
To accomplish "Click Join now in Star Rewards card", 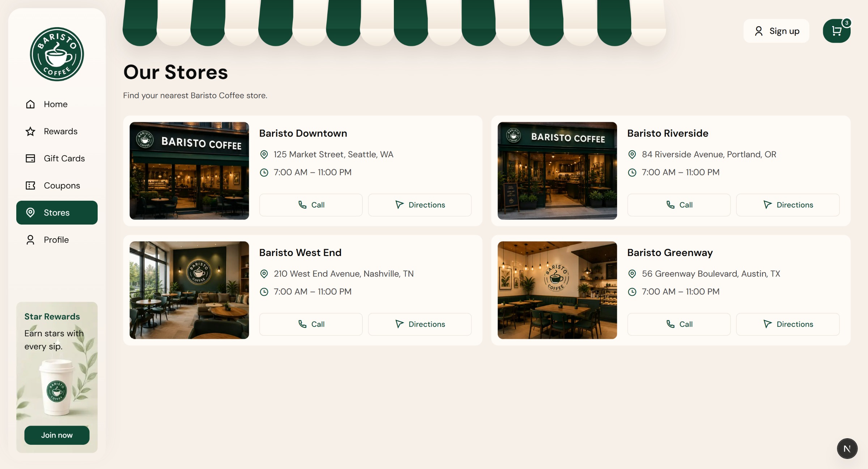I will (x=57, y=435).
